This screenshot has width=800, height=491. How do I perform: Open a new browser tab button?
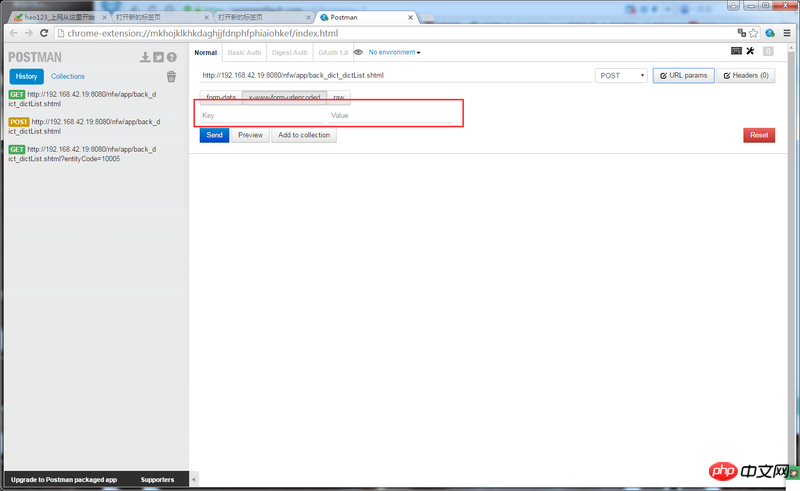point(427,18)
